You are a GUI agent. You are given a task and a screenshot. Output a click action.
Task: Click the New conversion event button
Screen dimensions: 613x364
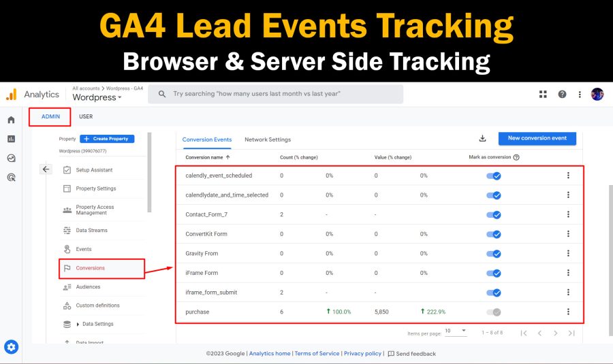click(537, 138)
